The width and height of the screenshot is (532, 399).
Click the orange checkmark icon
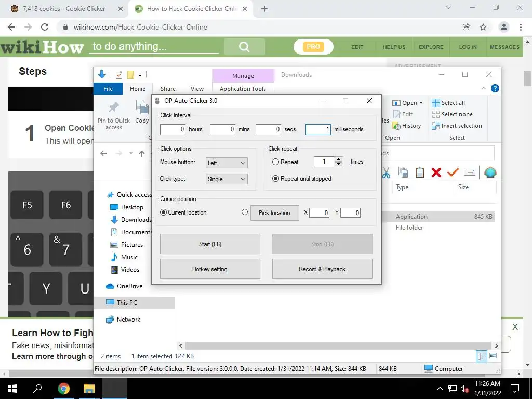[x=453, y=172]
